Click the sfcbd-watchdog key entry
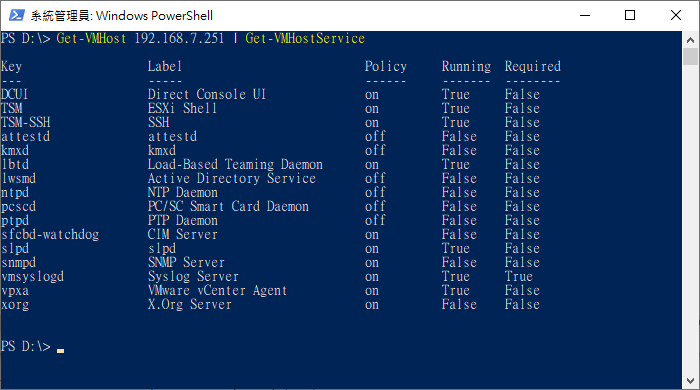 click(x=50, y=234)
